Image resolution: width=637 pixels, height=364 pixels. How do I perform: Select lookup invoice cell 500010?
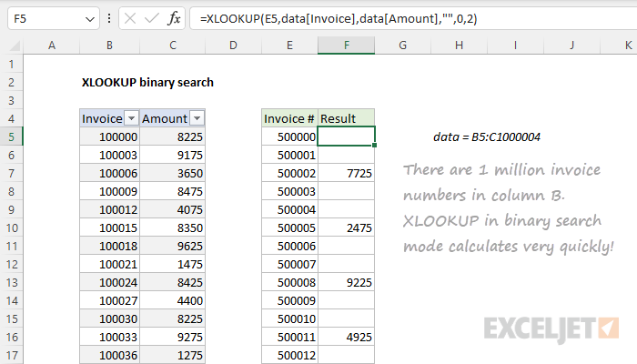click(x=289, y=318)
